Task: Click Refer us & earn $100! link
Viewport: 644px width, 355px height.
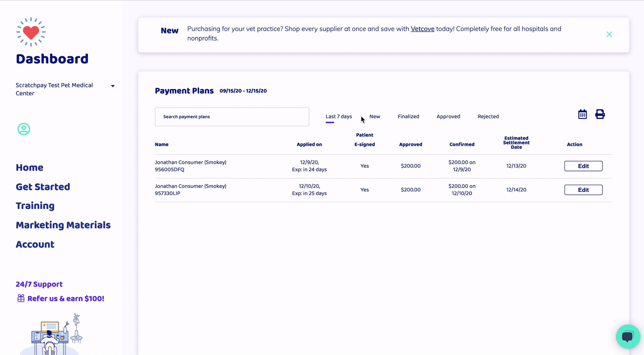Action: 66,298
